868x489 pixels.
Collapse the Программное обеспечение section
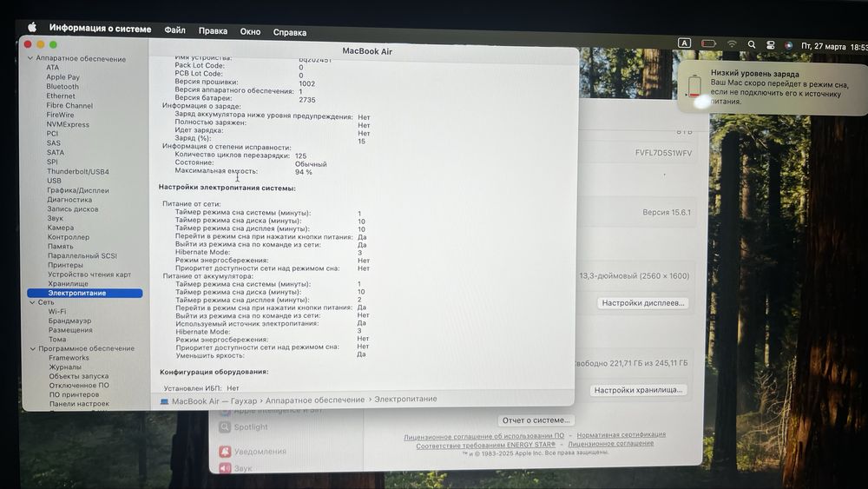coord(33,348)
